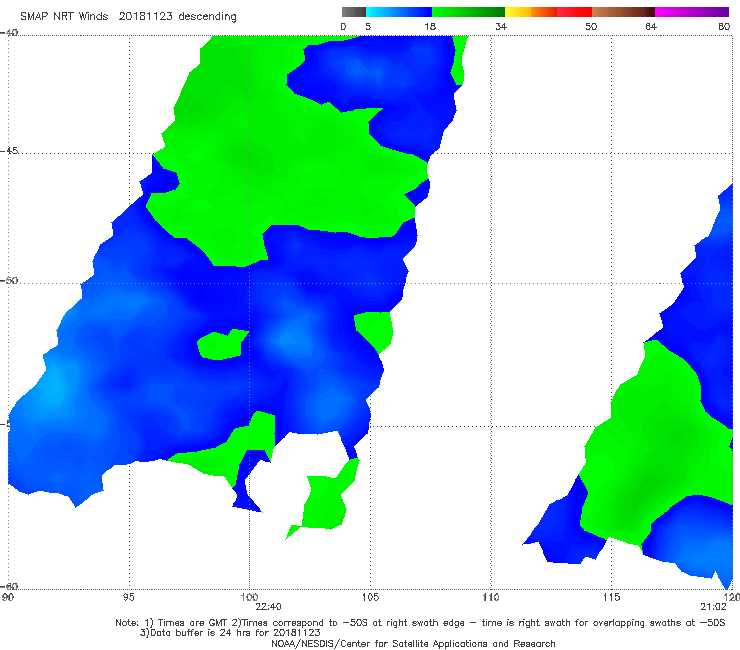Screen dimensions: 740x650
Task: Click the blue 5-18 segment of the color bar
Action: 399,12
